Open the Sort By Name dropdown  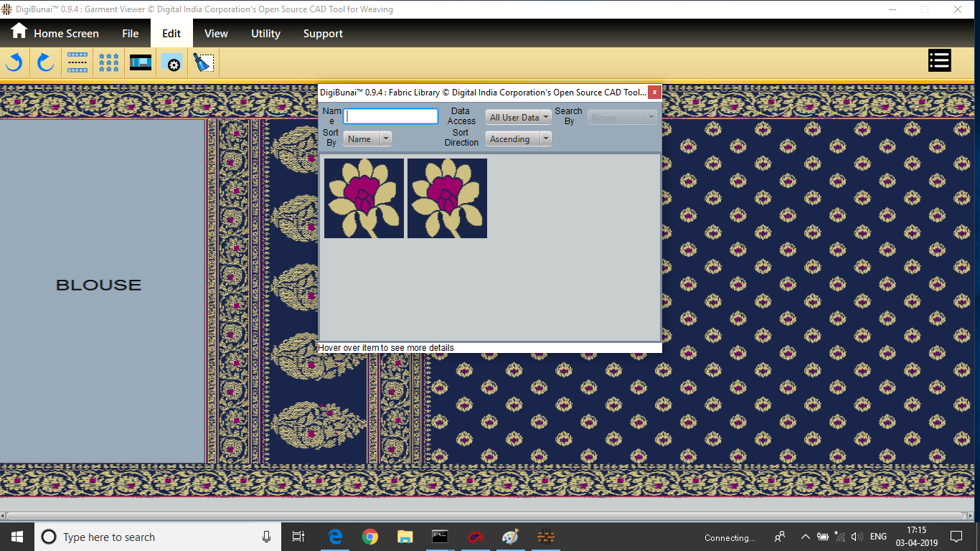click(367, 138)
